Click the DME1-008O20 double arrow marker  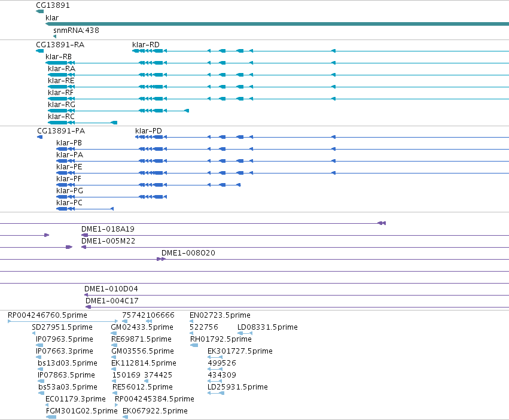point(161,259)
